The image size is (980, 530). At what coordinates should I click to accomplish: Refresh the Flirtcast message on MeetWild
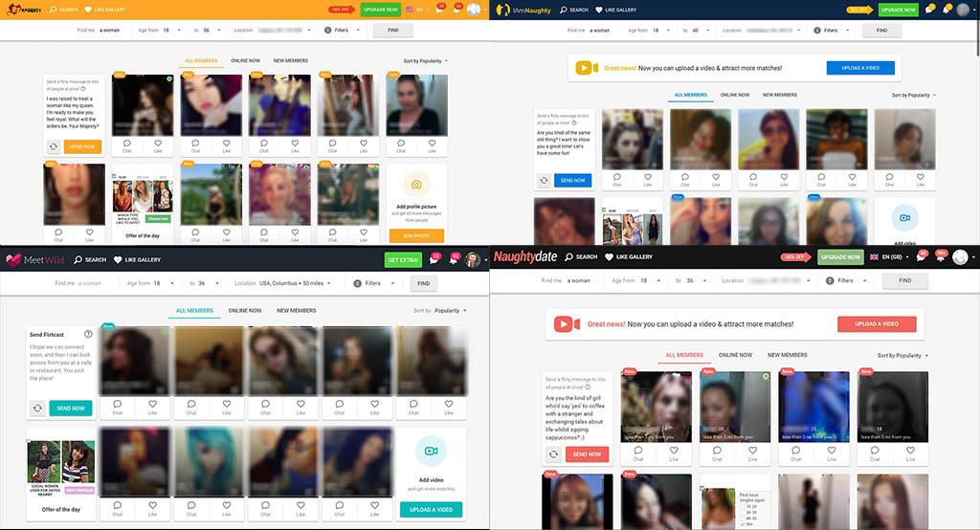coord(37,409)
